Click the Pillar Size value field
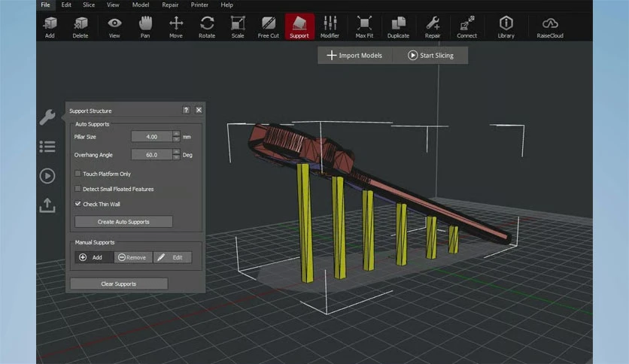Image resolution: width=629 pixels, height=364 pixels. 152,137
